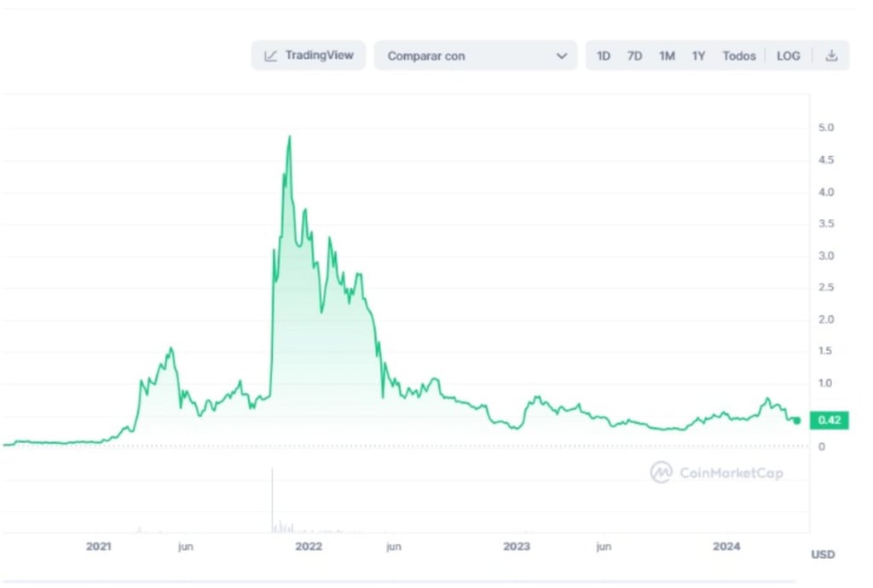Select the 1D time range
The image size is (873, 588).
coord(604,56)
